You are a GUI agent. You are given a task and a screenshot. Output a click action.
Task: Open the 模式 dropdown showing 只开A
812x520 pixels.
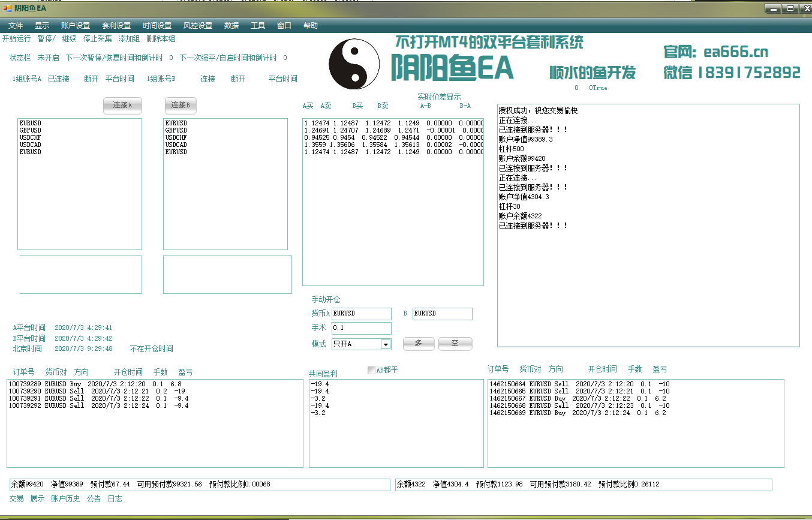point(361,344)
